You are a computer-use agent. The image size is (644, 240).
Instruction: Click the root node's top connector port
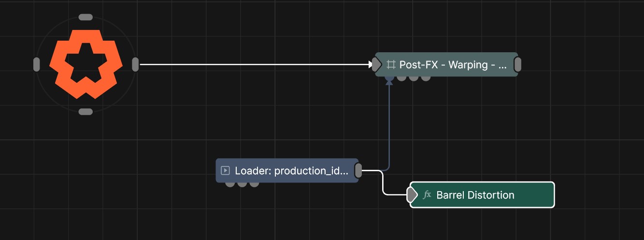[86, 17]
